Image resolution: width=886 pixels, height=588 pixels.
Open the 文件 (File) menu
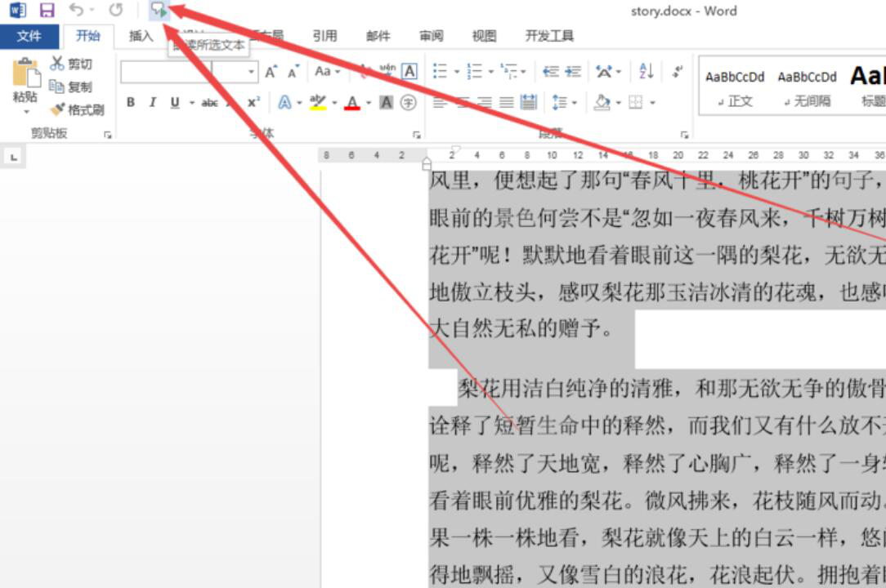pyautogui.click(x=29, y=36)
